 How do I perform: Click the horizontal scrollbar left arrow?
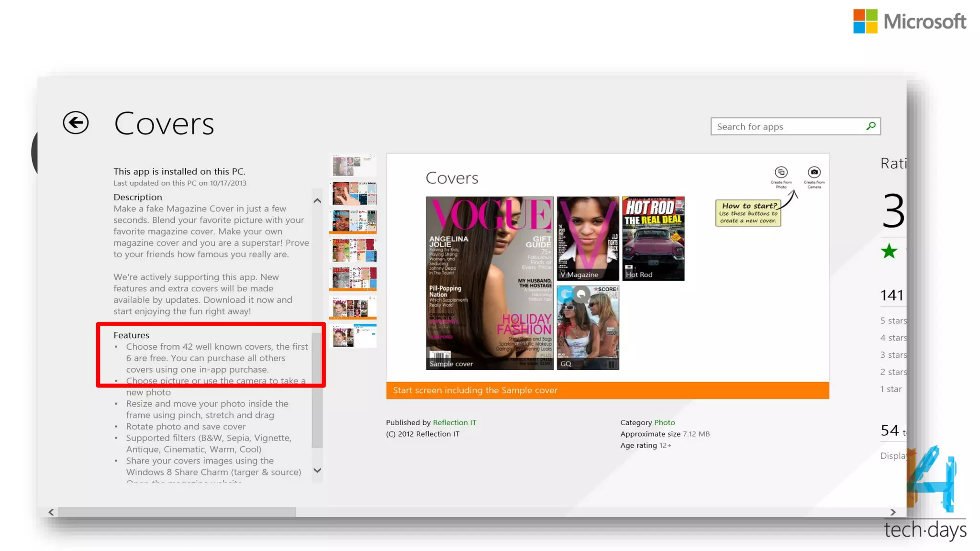pyautogui.click(x=51, y=512)
